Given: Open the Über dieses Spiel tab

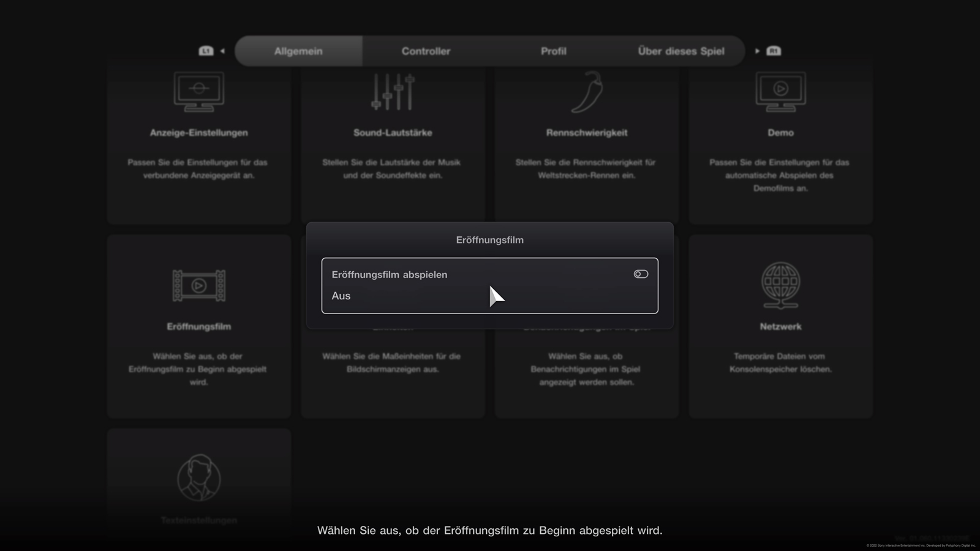Looking at the screenshot, I should [x=681, y=51].
